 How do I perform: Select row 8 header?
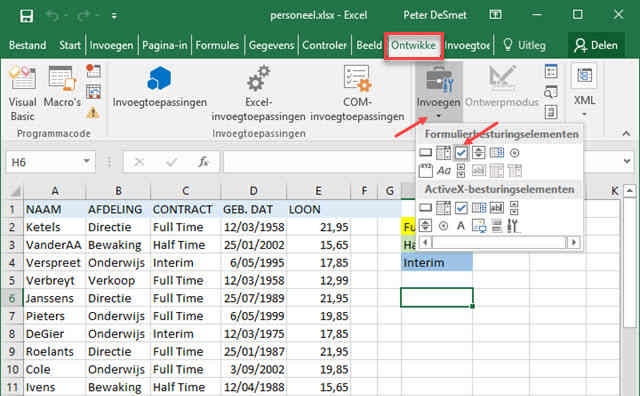click(x=12, y=334)
